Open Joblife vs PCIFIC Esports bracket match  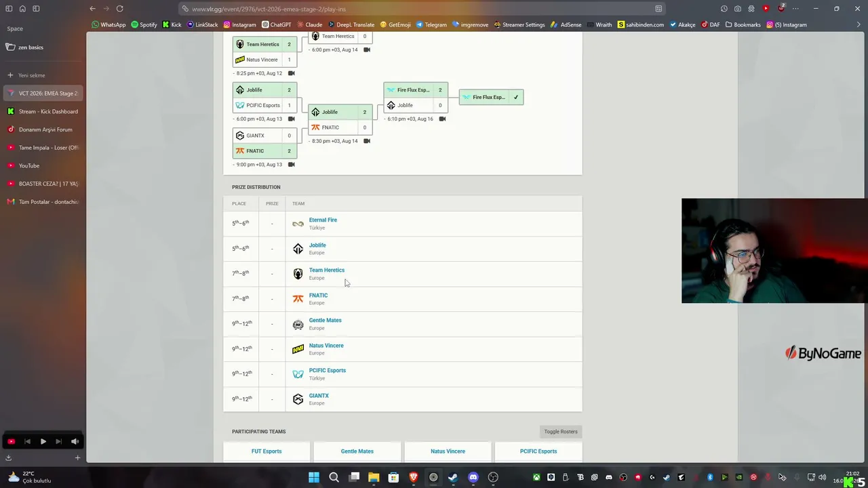click(264, 98)
